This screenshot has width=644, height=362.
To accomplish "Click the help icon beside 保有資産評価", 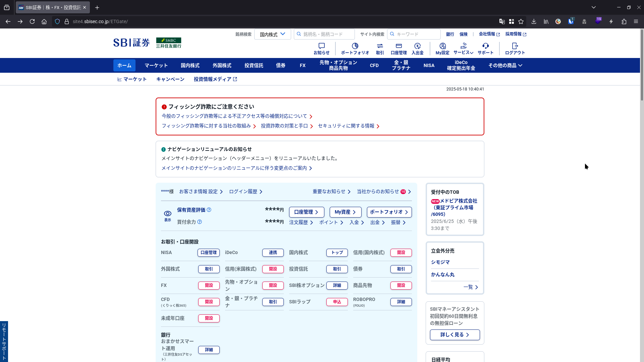I will 209,210.
